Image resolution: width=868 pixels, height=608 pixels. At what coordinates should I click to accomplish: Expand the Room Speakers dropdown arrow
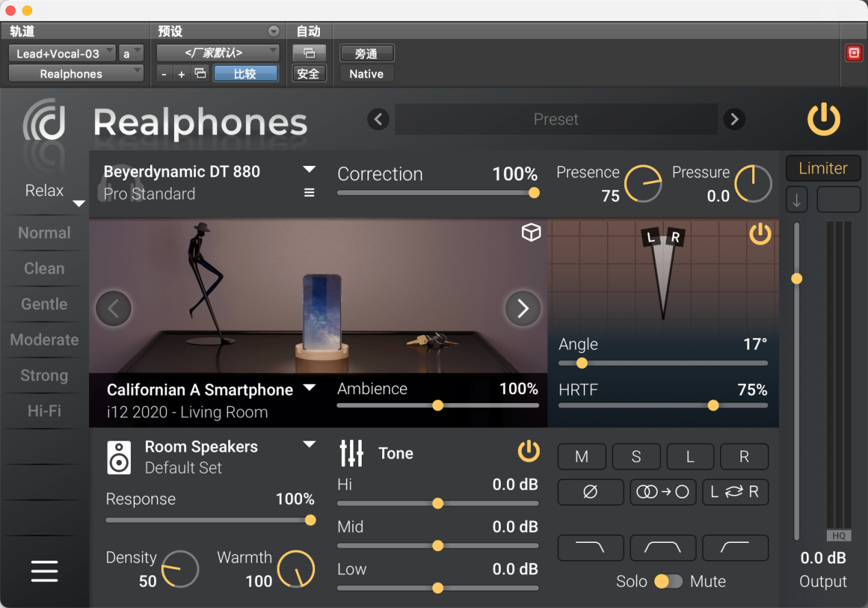coord(310,444)
